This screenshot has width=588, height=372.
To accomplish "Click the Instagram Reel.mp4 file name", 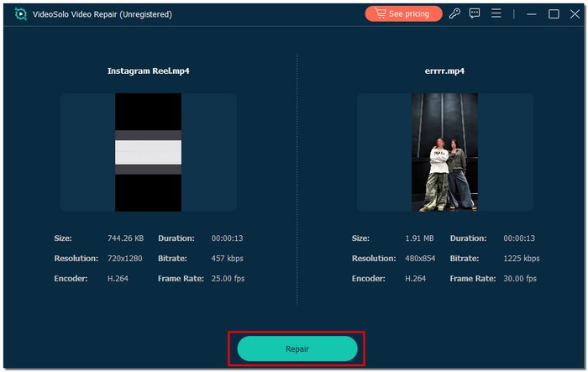I will point(148,71).
